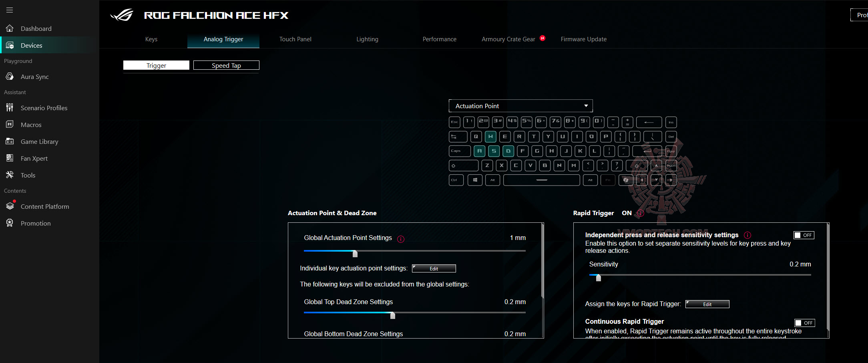Click the ROG eye logo
868x363 pixels.
coord(122,15)
